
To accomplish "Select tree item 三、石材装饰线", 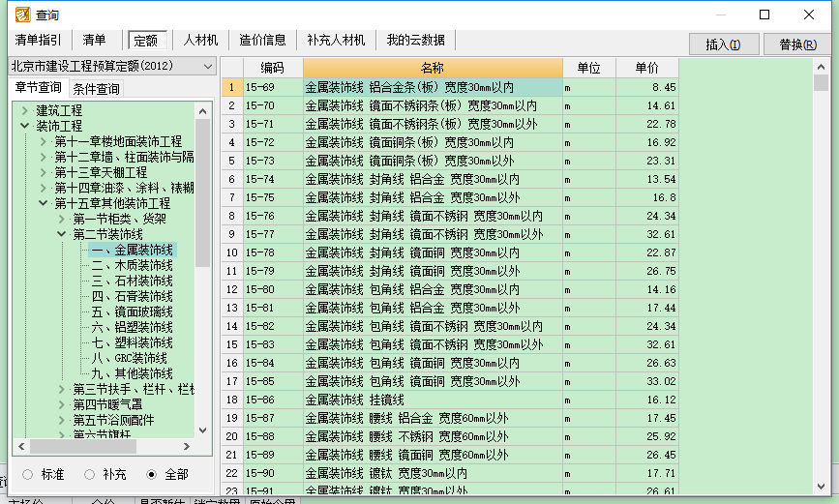I will pos(133,281).
